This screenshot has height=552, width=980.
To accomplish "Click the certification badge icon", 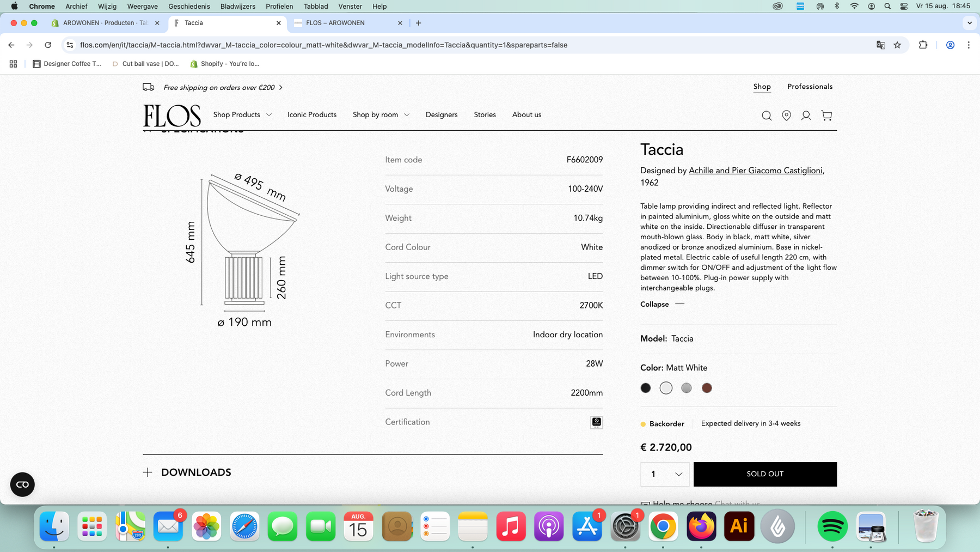I will 597,422.
